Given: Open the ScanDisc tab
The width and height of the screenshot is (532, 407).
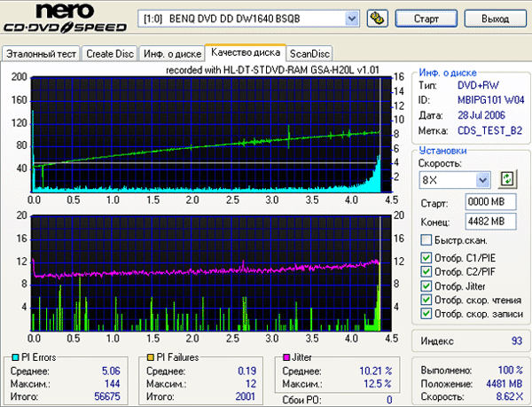Looking at the screenshot, I should click(x=310, y=54).
